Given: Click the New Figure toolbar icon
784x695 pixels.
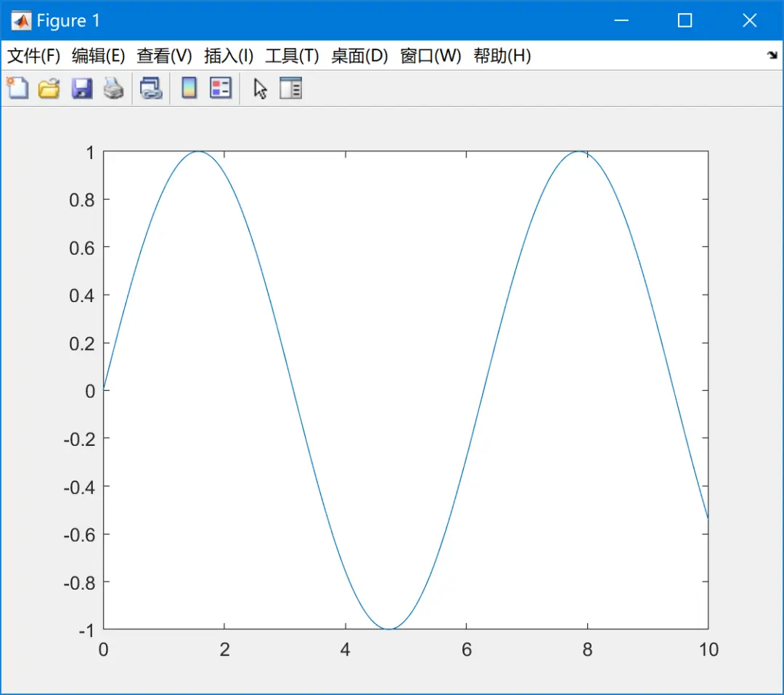Looking at the screenshot, I should pos(17,89).
